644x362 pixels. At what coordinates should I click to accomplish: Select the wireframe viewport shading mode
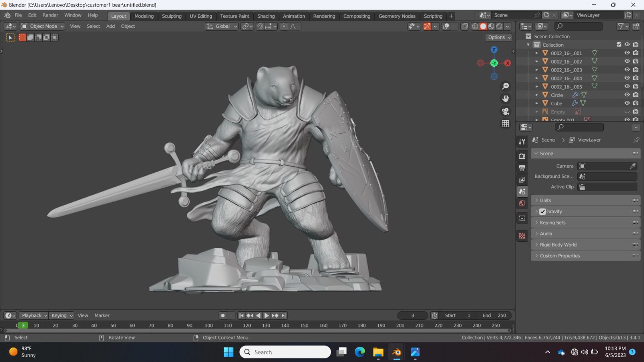point(475,26)
